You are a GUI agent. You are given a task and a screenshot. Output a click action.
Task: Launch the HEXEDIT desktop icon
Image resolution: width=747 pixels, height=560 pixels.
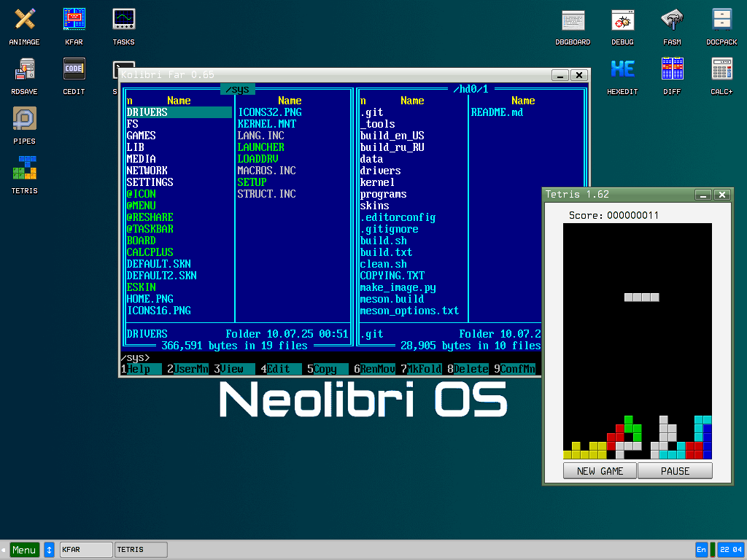(x=622, y=76)
